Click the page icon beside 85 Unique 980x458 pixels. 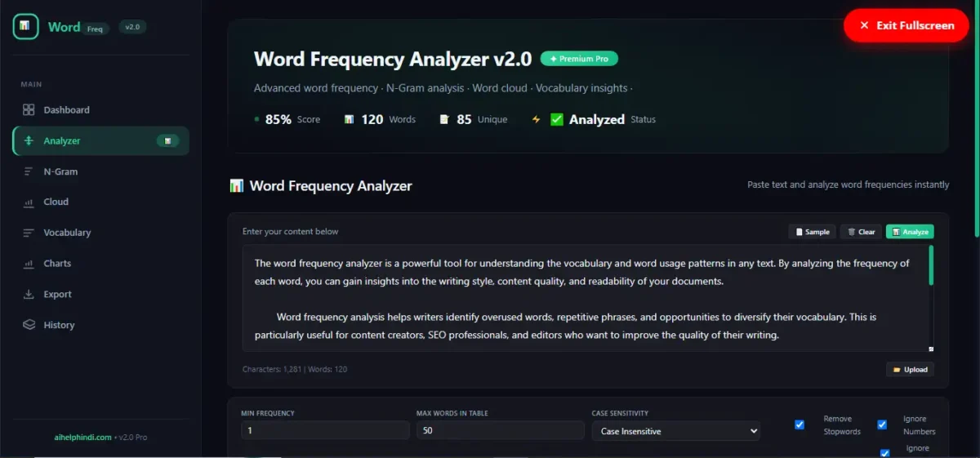[x=444, y=119]
